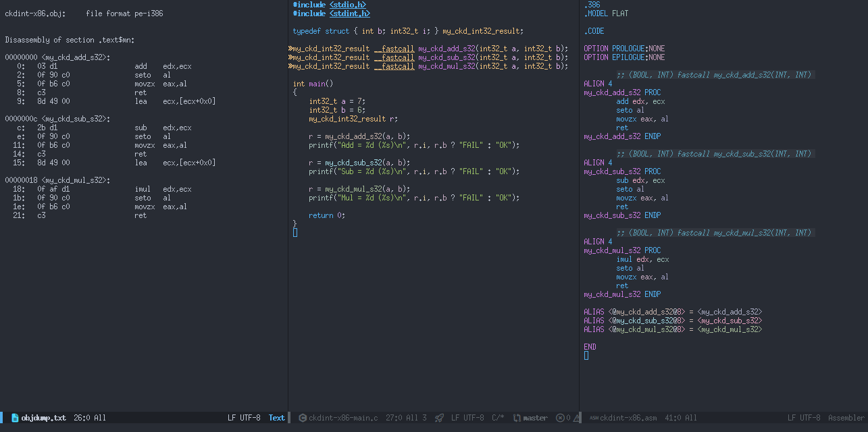868x432 pixels.
Task: Click the rocket icon in the modeline
Action: (439, 418)
